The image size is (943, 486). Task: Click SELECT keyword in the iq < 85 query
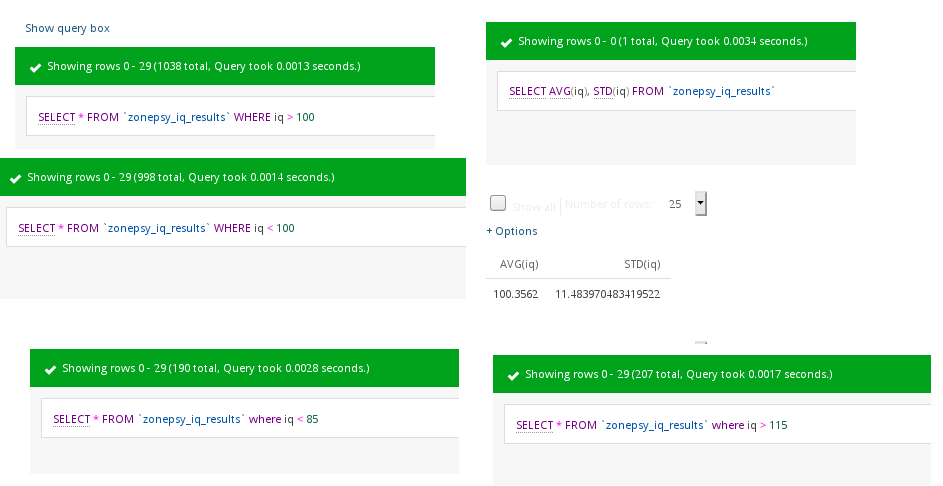click(x=71, y=419)
